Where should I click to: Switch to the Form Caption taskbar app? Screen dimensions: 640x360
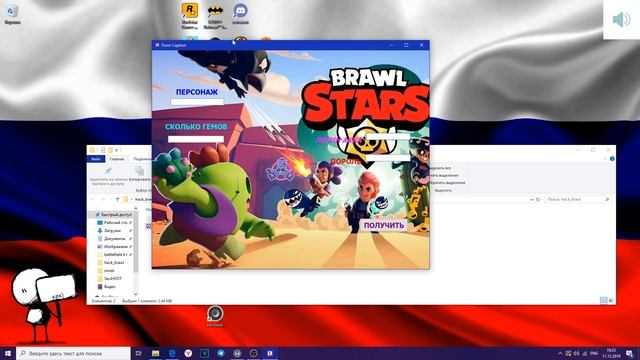click(270, 353)
